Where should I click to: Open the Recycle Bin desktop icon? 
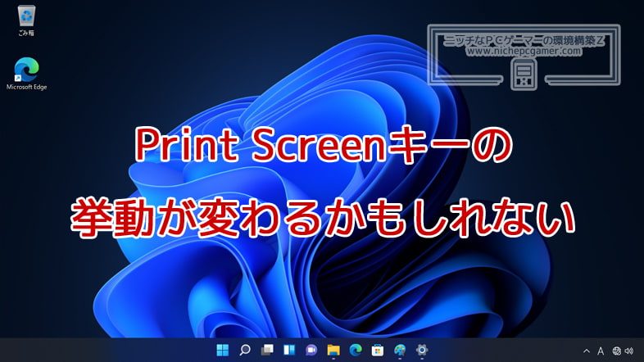[x=26, y=20]
